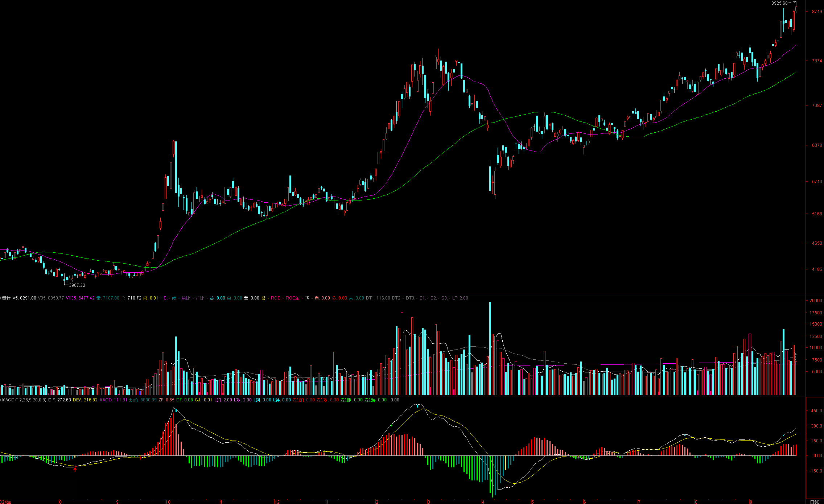This screenshot has height=504, width=824.
Task: Click the magenta MACD value label
Action: [113, 400]
